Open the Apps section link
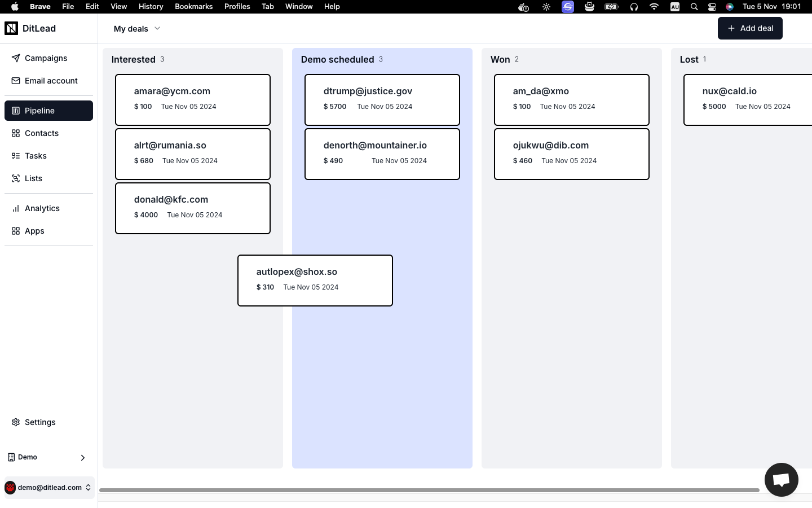Viewport: 812px width, 508px height. click(x=34, y=231)
